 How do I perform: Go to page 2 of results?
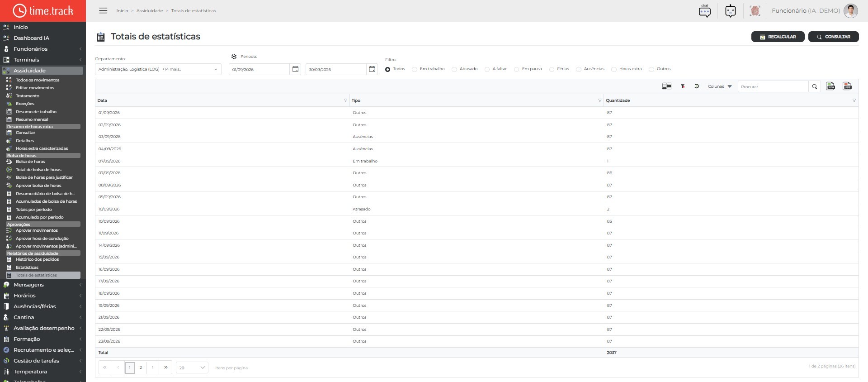141,368
